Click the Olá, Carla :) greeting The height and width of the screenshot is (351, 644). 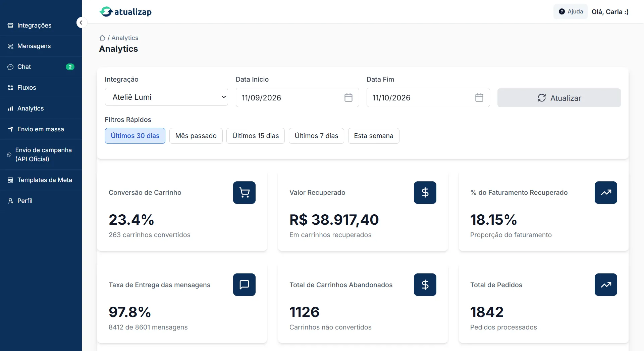coord(610,12)
